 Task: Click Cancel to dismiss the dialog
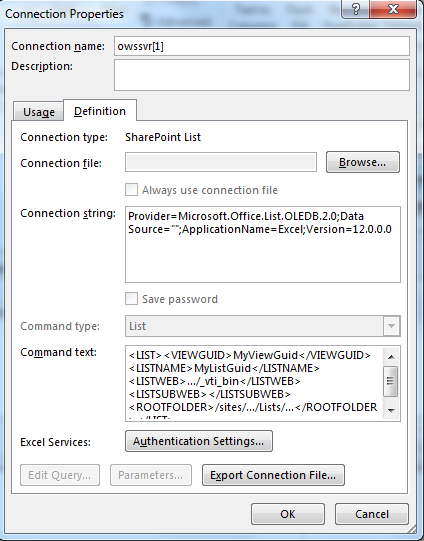(372, 514)
